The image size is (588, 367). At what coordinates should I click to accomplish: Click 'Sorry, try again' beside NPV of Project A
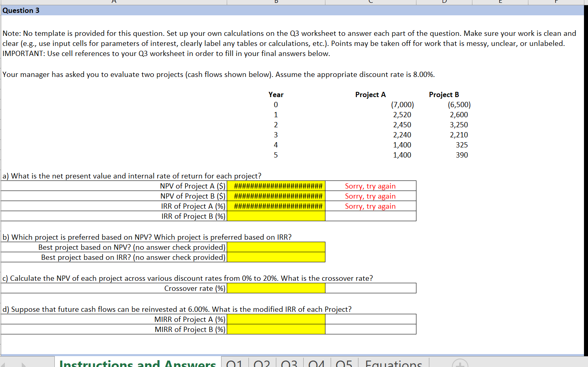[x=370, y=186]
